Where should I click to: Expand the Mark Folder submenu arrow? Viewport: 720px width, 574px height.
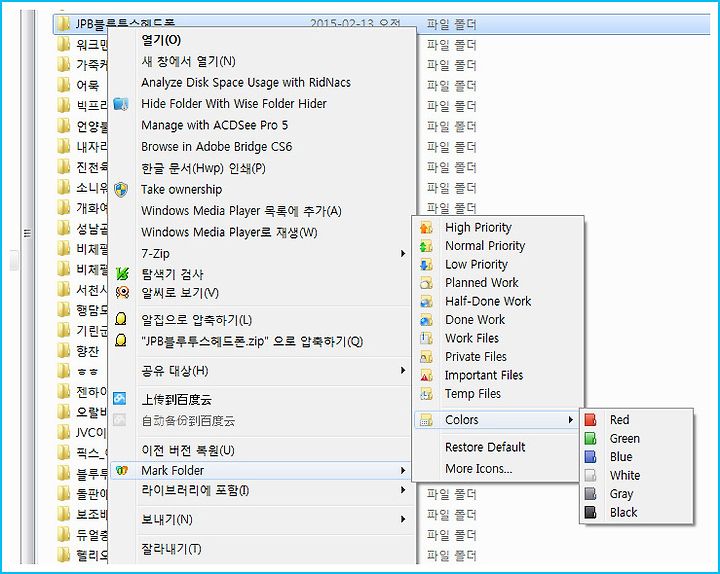pos(403,470)
